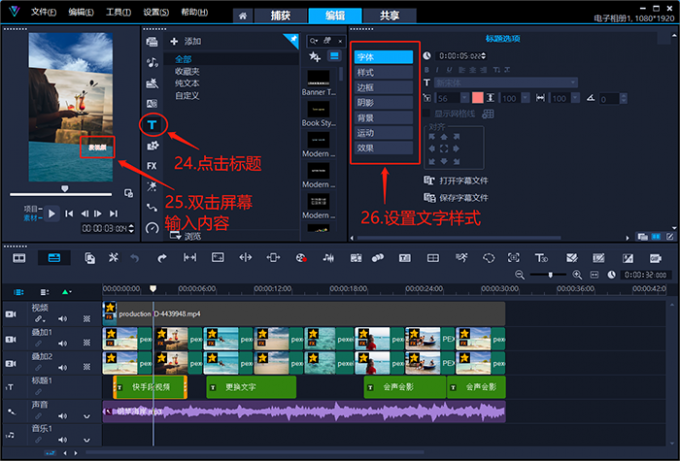Viewport: 680px width, 461px height.
Task: Play the preview
Action: coord(52,213)
